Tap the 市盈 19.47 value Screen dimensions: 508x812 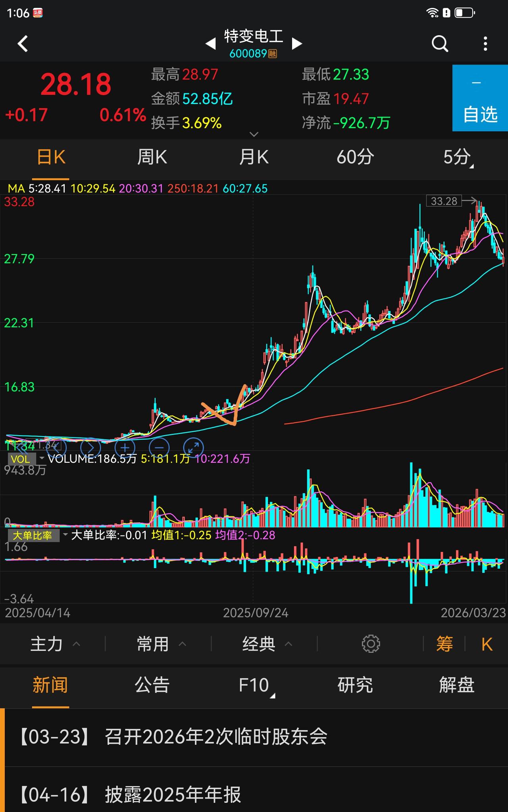point(351,99)
